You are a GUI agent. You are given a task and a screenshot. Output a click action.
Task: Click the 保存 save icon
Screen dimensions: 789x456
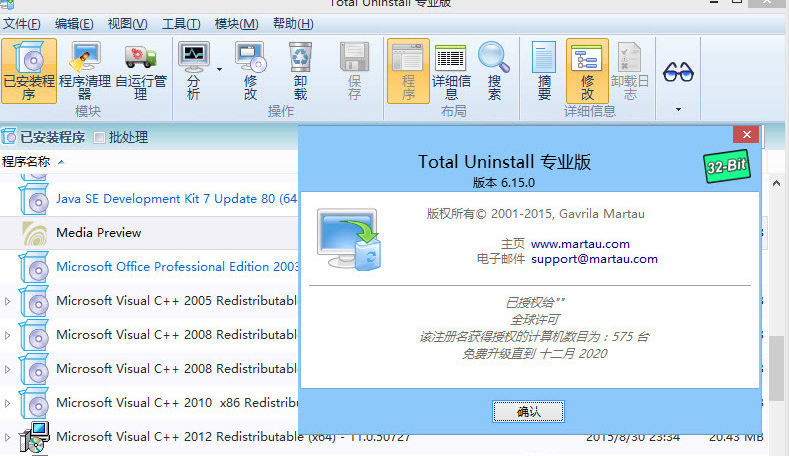tap(354, 71)
